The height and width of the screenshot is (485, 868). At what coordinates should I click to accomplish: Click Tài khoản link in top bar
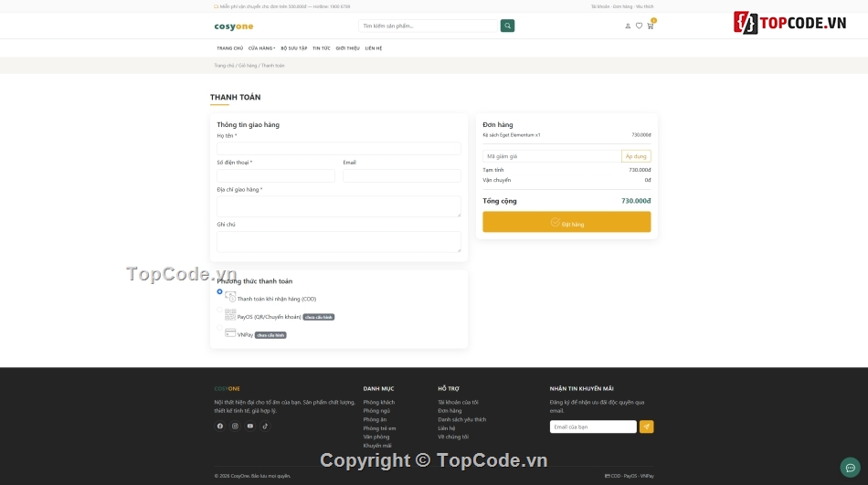coord(600,6)
